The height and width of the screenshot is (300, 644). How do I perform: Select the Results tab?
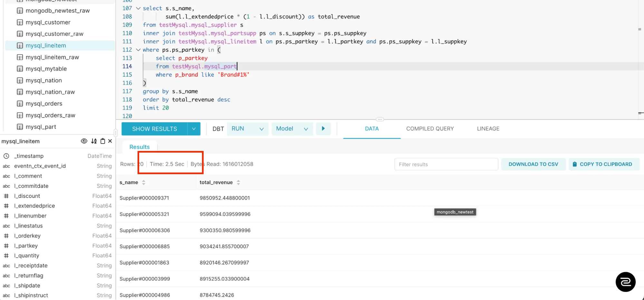click(139, 147)
